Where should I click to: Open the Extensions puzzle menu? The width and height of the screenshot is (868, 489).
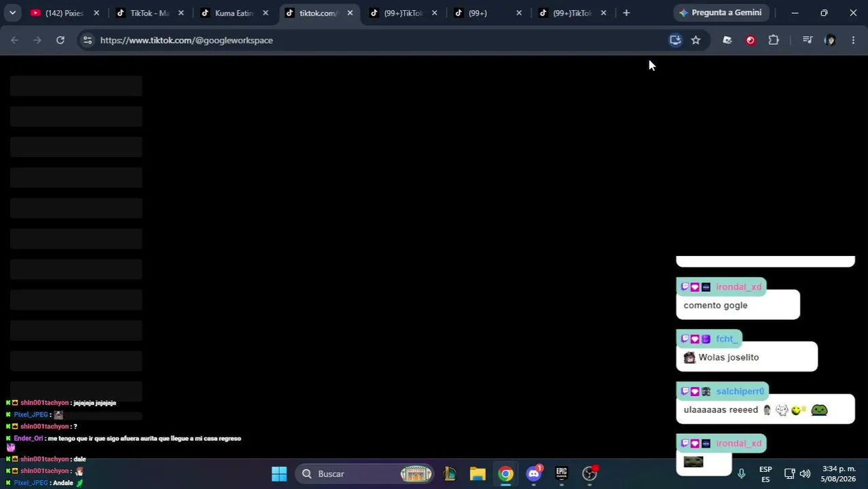tap(774, 40)
